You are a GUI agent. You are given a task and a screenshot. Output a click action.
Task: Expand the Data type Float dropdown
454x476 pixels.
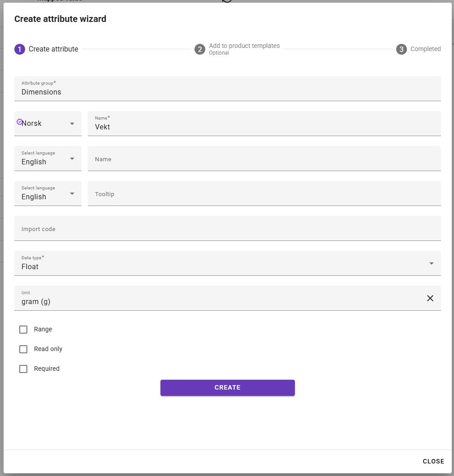coord(228,263)
